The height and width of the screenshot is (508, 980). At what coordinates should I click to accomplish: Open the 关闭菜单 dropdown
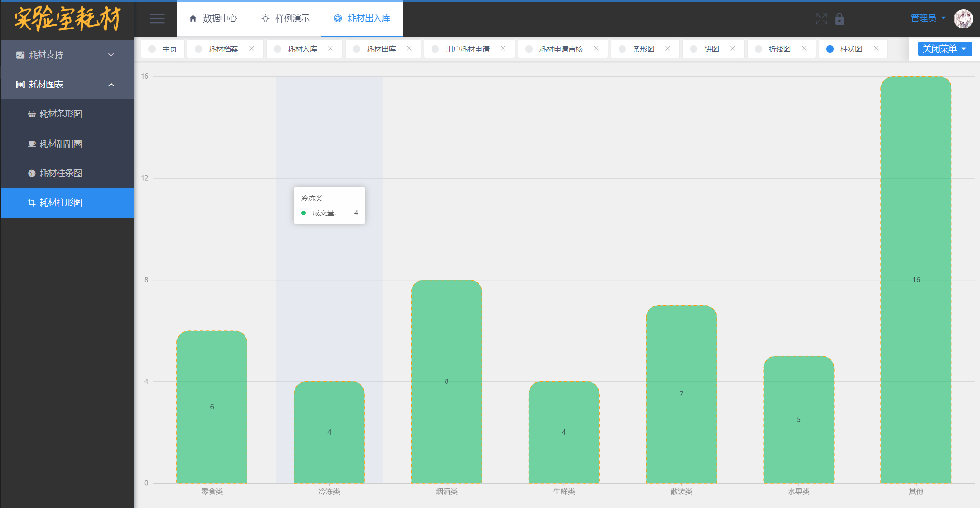tap(944, 49)
